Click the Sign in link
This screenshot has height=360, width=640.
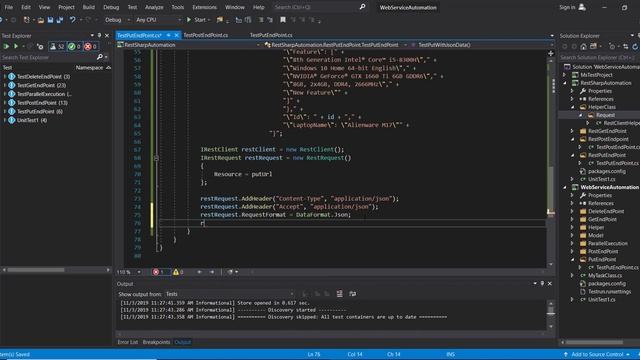[x=567, y=7]
